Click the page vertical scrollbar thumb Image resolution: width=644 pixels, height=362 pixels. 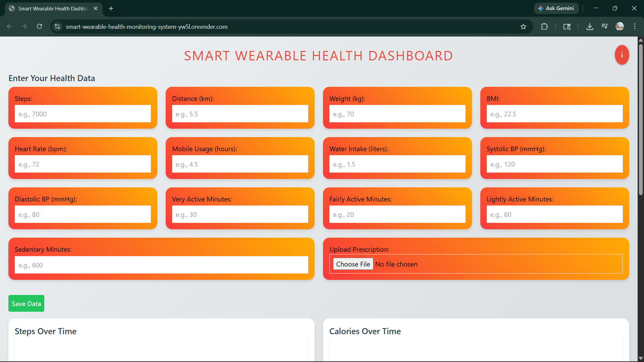[641, 119]
